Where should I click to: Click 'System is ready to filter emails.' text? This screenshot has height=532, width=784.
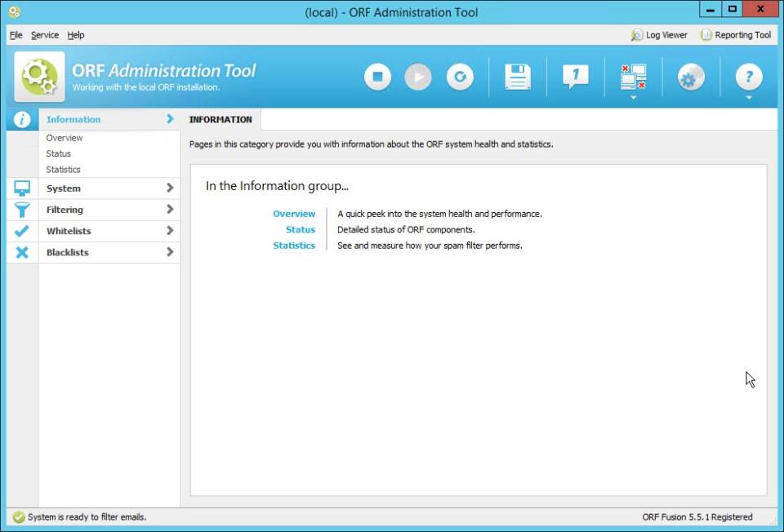[x=87, y=517]
